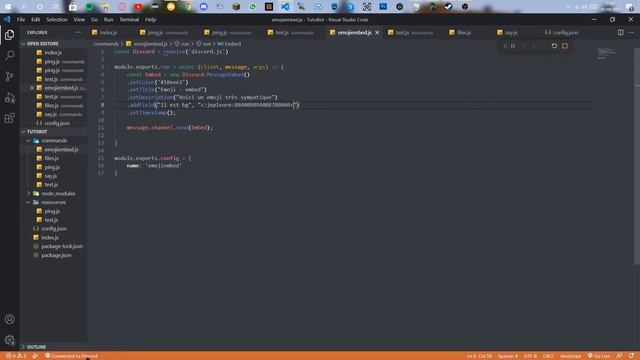The image size is (640, 360).
Task: Close the emojiembed.js editor tab
Action: pyautogui.click(x=377, y=32)
